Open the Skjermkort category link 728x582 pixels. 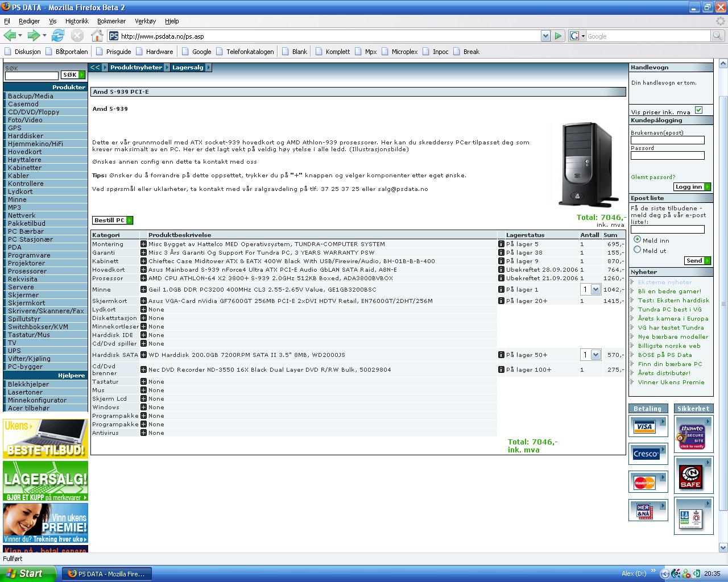pos(26,303)
